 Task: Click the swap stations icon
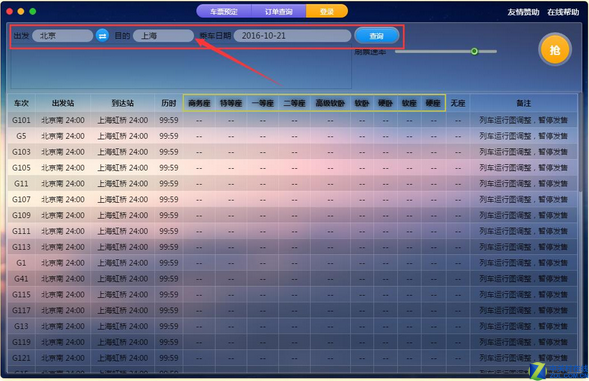coord(102,36)
